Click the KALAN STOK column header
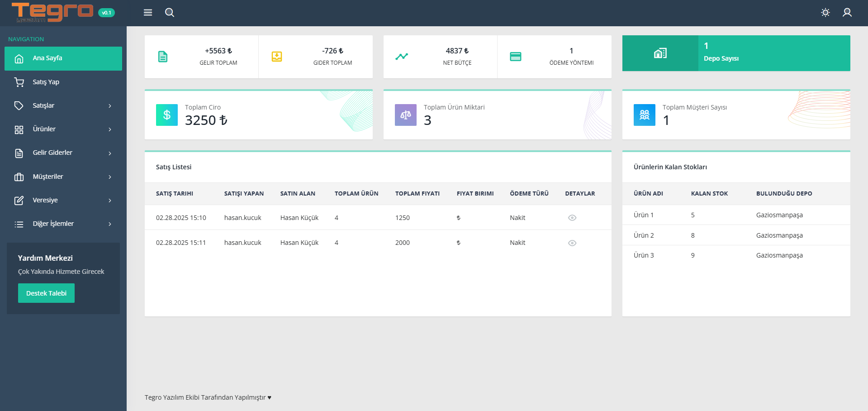The width and height of the screenshot is (868, 411). point(709,194)
